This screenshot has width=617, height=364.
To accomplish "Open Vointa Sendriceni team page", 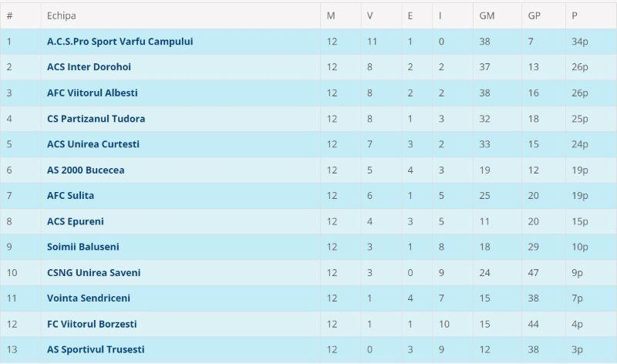I will point(88,298).
